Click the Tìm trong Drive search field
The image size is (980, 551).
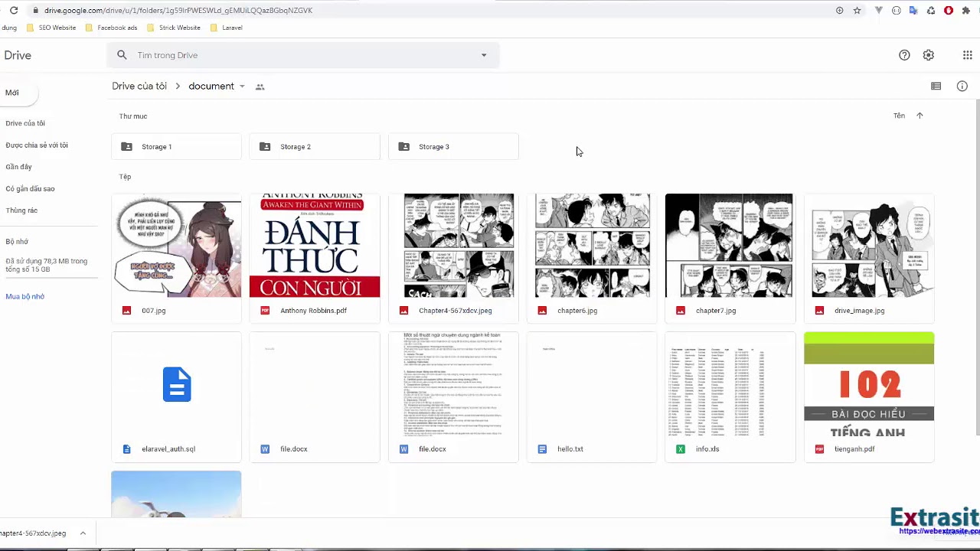pyautogui.click(x=302, y=55)
